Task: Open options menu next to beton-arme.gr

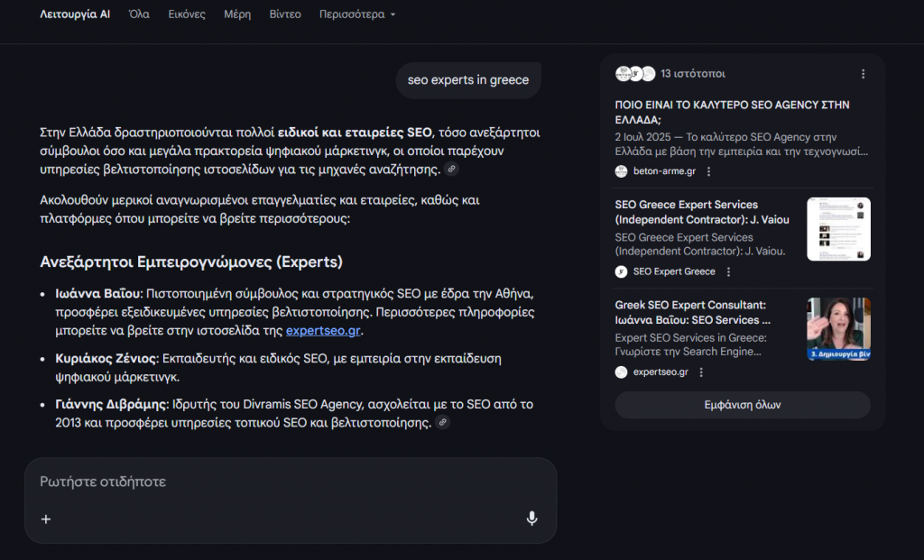Action: point(708,171)
